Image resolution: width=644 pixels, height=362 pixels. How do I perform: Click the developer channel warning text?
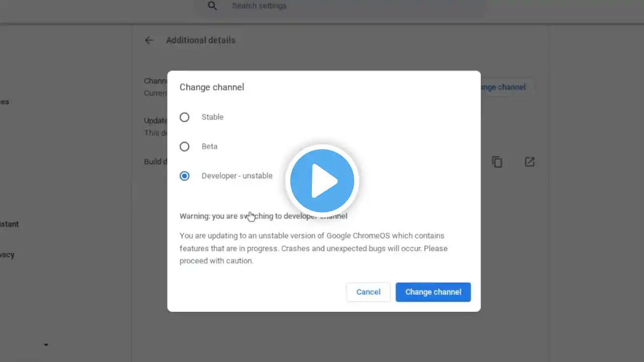click(263, 216)
